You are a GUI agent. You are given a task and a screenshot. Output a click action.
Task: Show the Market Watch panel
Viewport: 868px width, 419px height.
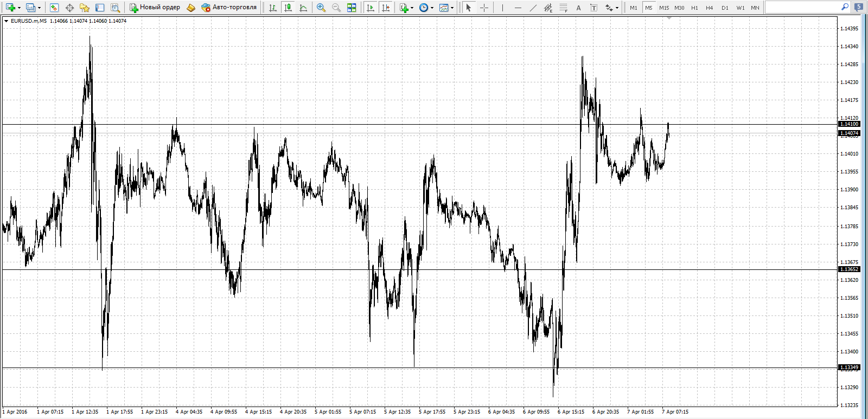coord(54,8)
